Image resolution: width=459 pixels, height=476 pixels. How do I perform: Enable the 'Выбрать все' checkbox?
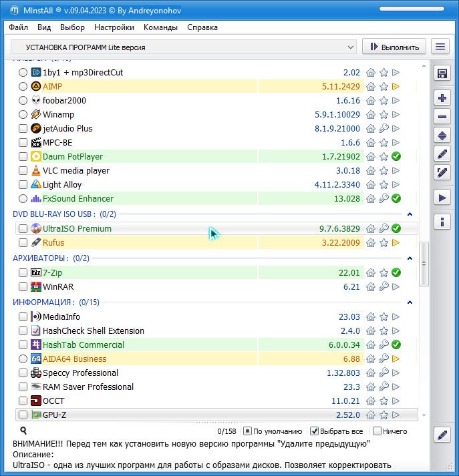pyautogui.click(x=316, y=431)
